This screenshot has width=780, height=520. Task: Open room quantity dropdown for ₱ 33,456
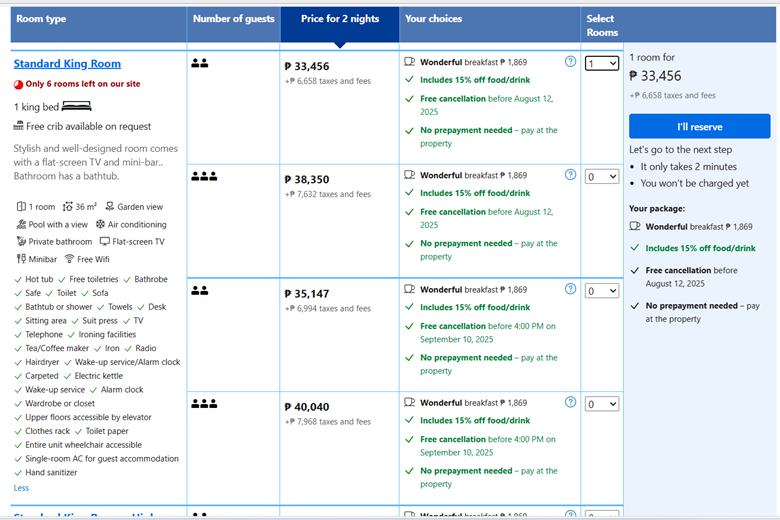point(602,64)
